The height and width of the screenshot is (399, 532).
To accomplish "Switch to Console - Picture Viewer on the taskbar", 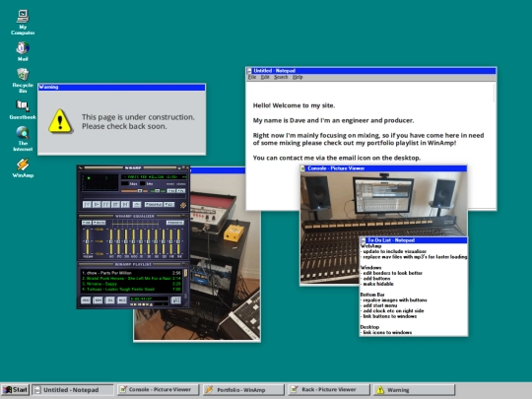I will point(158,390).
